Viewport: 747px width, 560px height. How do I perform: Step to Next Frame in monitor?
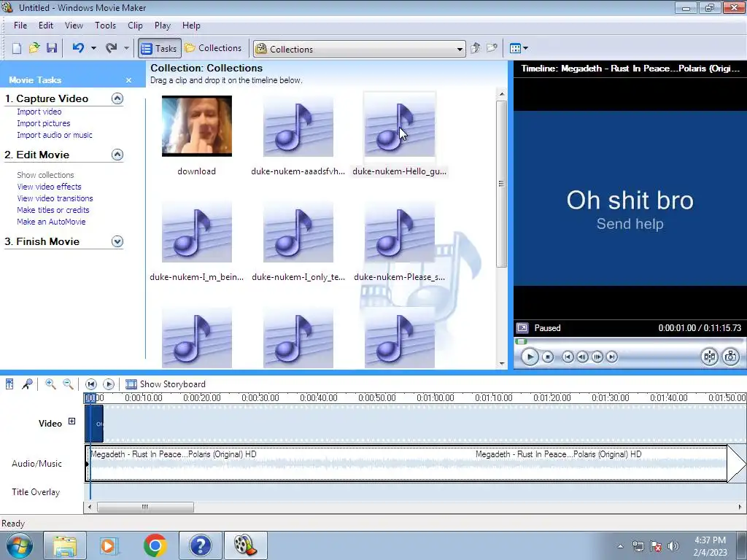597,357
